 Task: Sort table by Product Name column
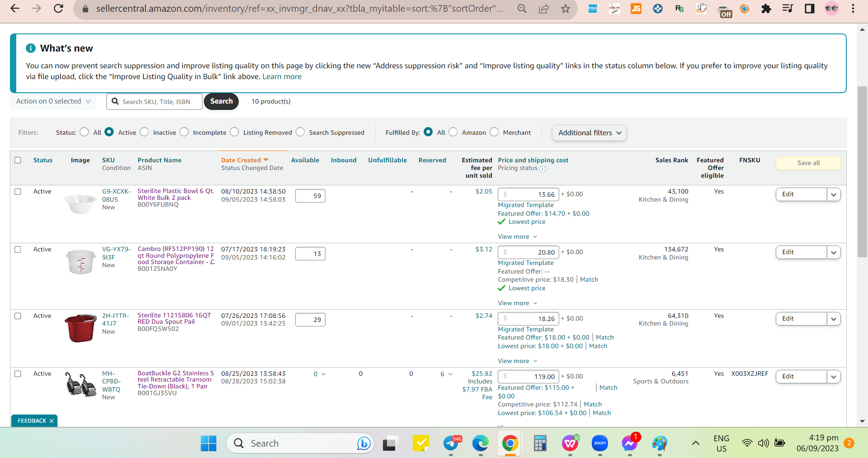coord(160,160)
